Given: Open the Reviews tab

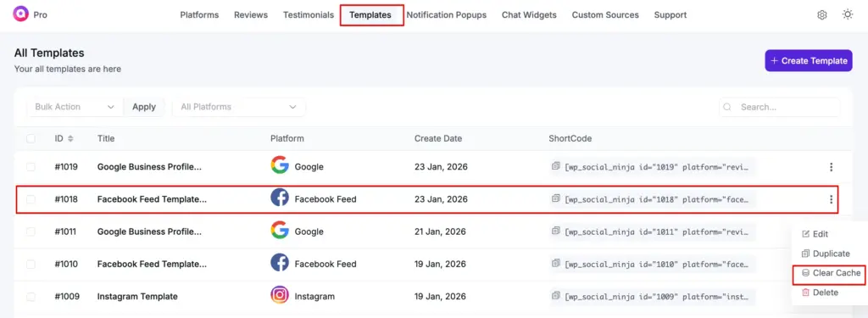Looking at the screenshot, I should 251,15.
